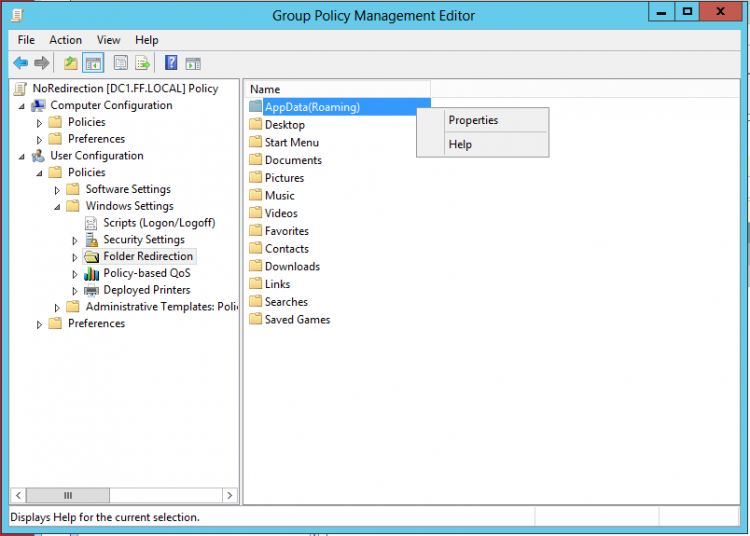Expand the Policy-based QoS node
The image size is (750, 536).
(75, 274)
